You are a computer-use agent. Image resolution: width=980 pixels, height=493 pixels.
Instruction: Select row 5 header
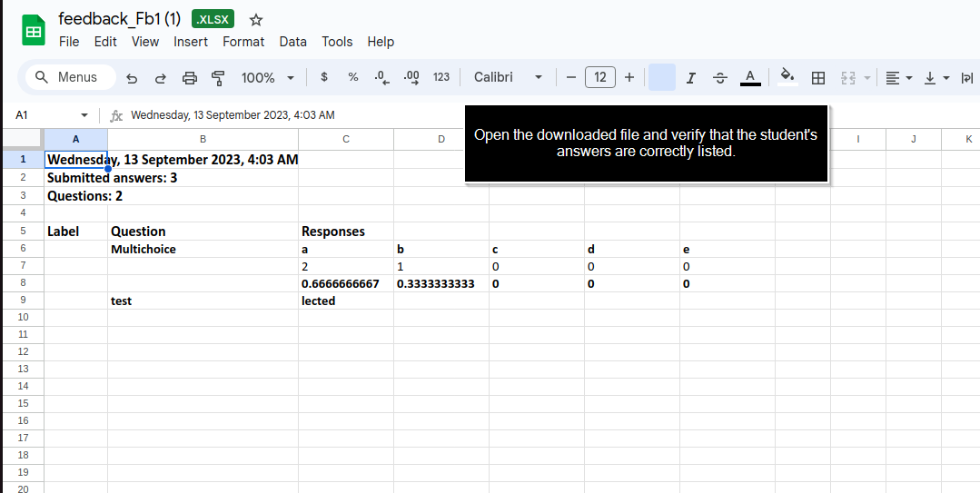[23, 232]
